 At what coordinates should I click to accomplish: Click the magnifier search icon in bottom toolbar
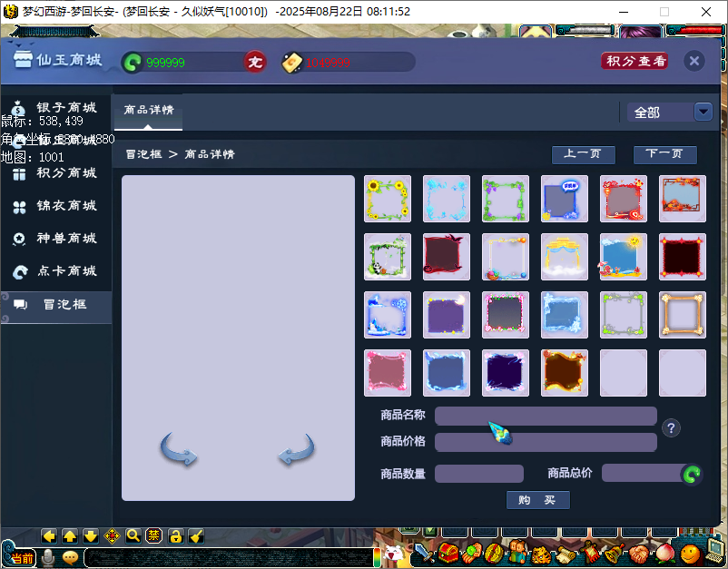(x=133, y=535)
